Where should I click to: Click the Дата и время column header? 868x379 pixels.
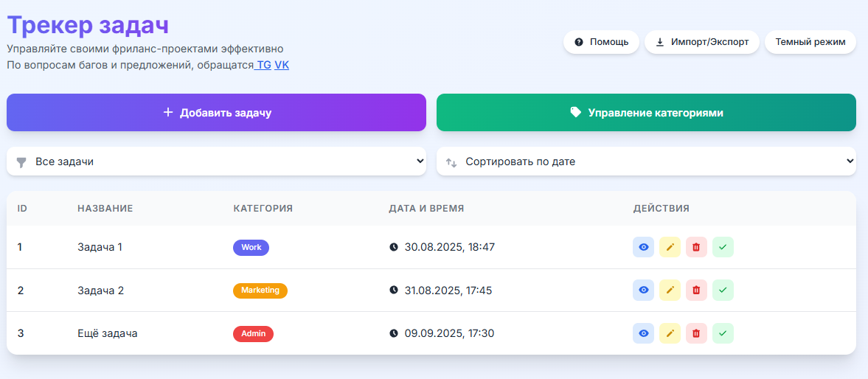pyautogui.click(x=426, y=209)
